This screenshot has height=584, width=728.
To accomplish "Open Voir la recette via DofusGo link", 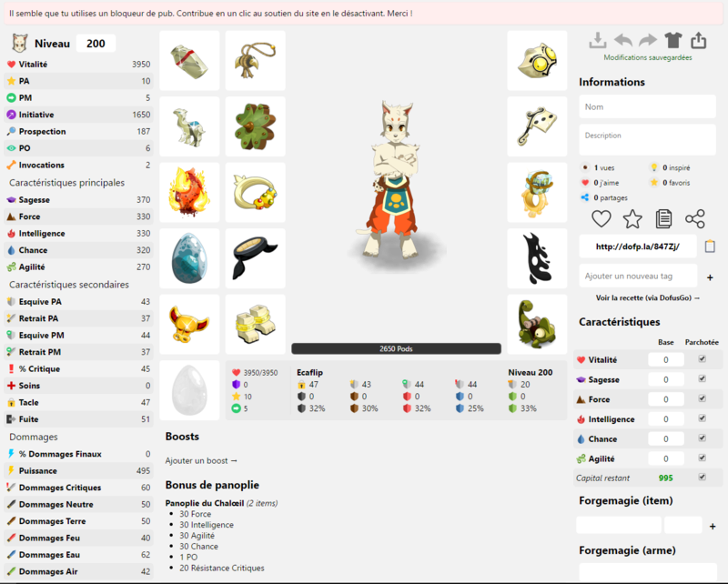I will [x=648, y=297].
